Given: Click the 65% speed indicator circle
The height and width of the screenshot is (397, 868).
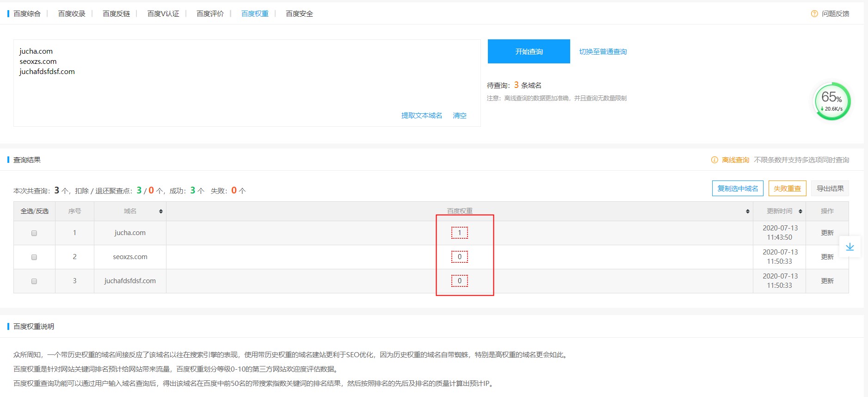Looking at the screenshot, I should click(832, 101).
